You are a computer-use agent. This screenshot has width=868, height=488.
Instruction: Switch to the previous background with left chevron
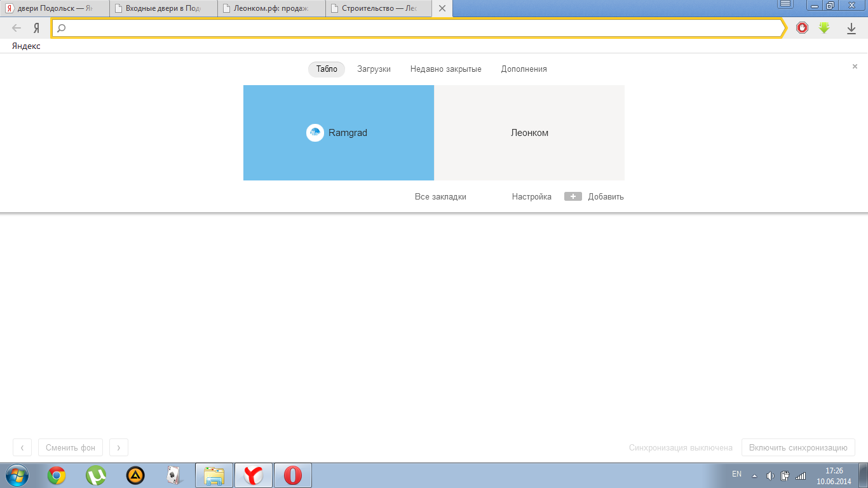(x=22, y=447)
